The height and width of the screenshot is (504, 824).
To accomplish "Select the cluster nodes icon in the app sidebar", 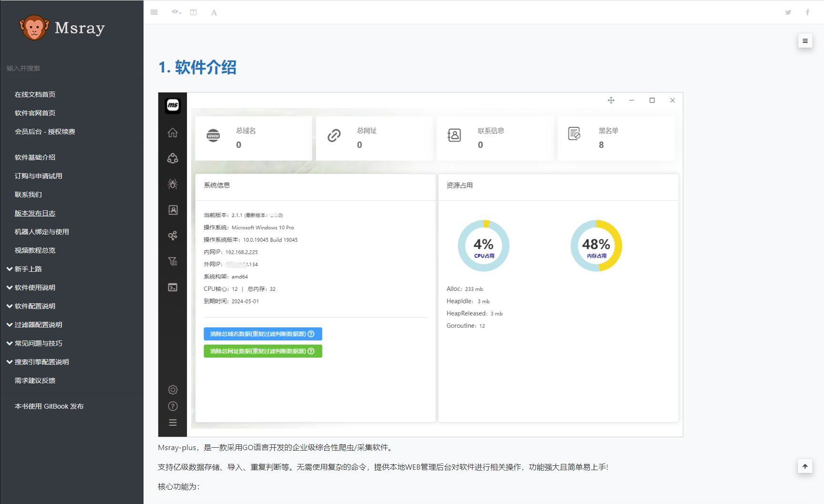I will (173, 158).
